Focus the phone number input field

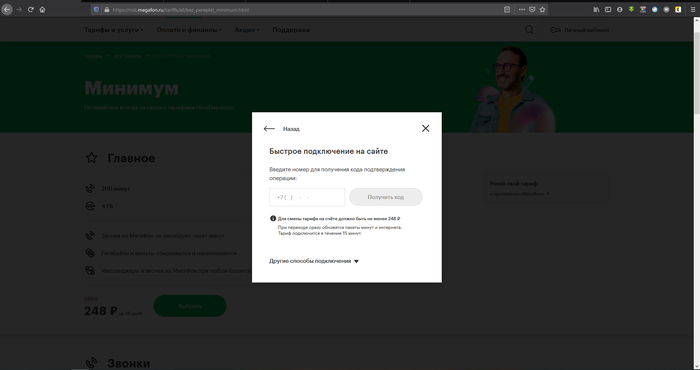click(x=307, y=197)
